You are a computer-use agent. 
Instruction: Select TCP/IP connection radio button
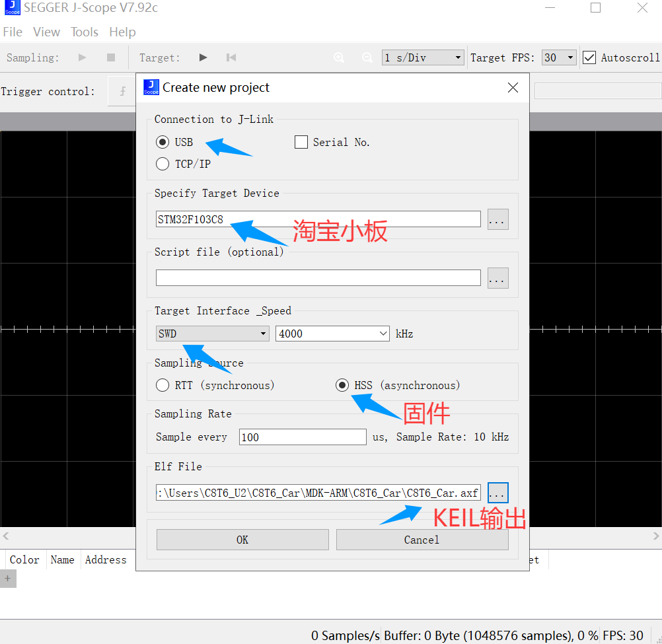coord(163,164)
